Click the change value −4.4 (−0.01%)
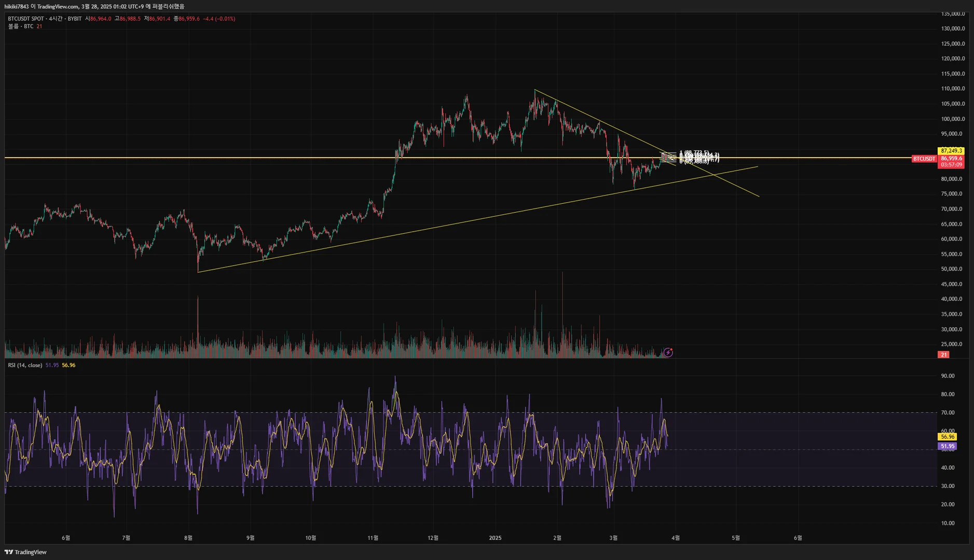Viewport: 974px width, 560px height. pos(219,19)
